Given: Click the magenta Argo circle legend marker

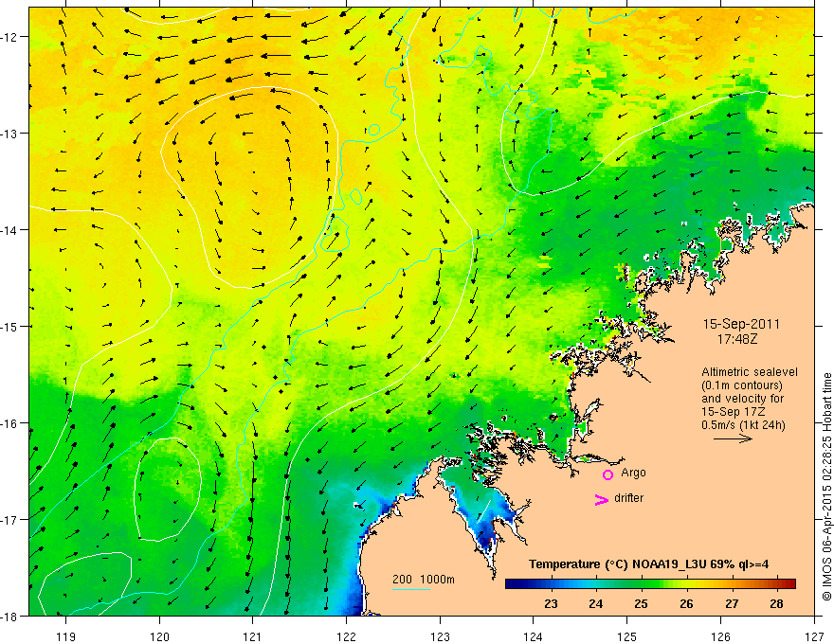Looking at the screenshot, I should [x=607, y=474].
